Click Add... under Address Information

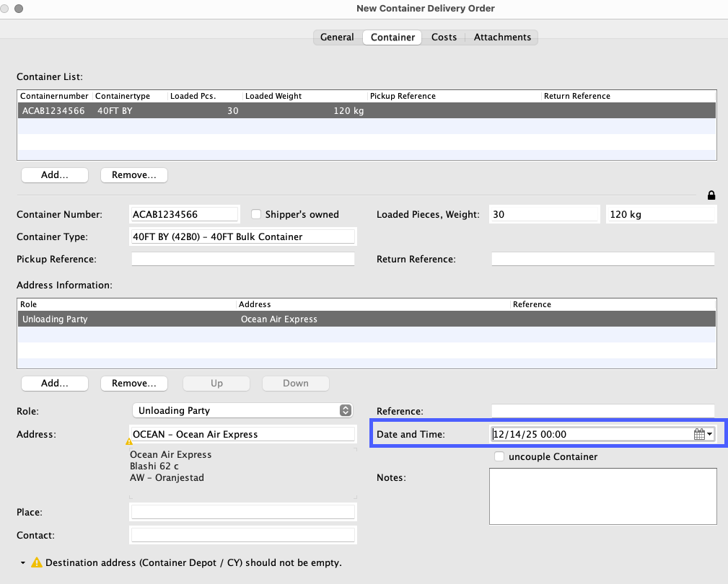coord(55,384)
